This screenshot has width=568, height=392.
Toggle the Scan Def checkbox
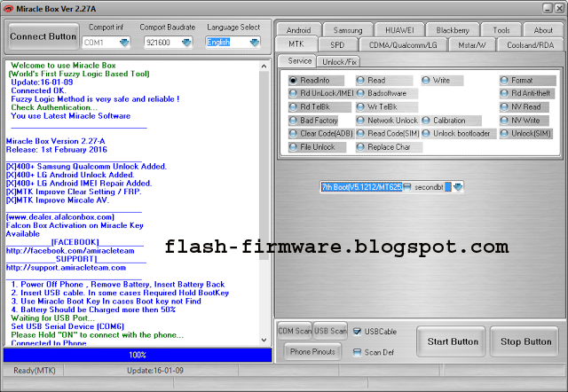[357, 352]
